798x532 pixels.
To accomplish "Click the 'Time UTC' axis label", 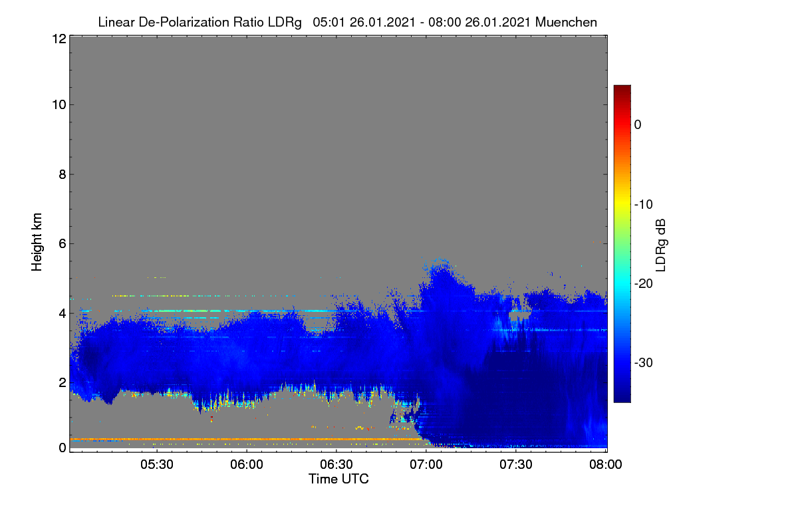I will tap(338, 479).
